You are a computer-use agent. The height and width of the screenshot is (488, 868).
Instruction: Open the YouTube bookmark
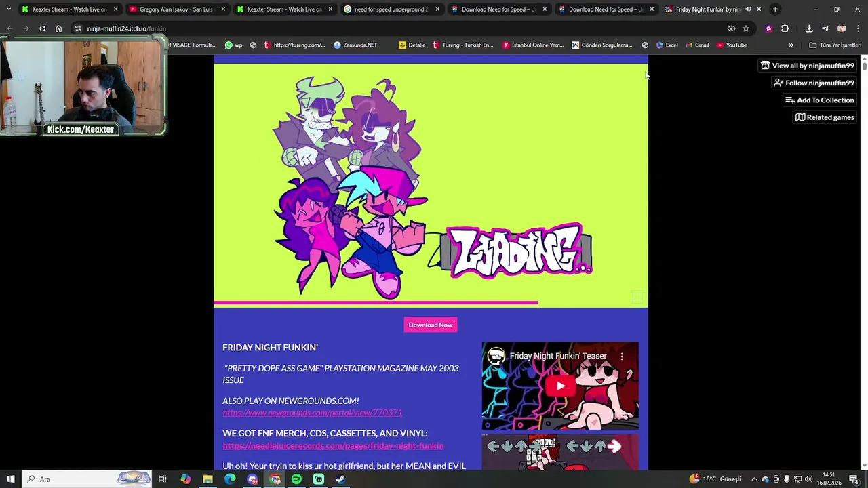732,45
